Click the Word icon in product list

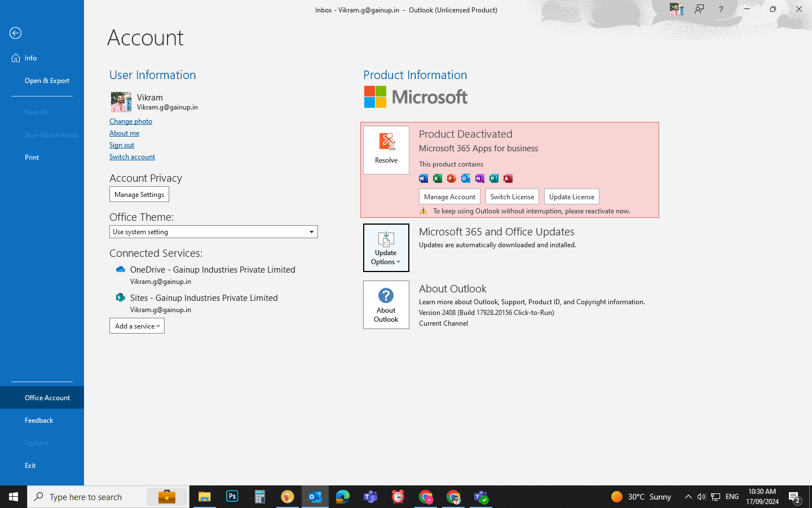[423, 178]
